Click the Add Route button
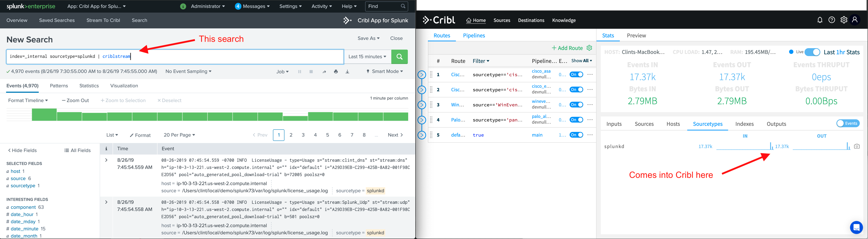Image resolution: width=868 pixels, height=239 pixels. click(567, 48)
